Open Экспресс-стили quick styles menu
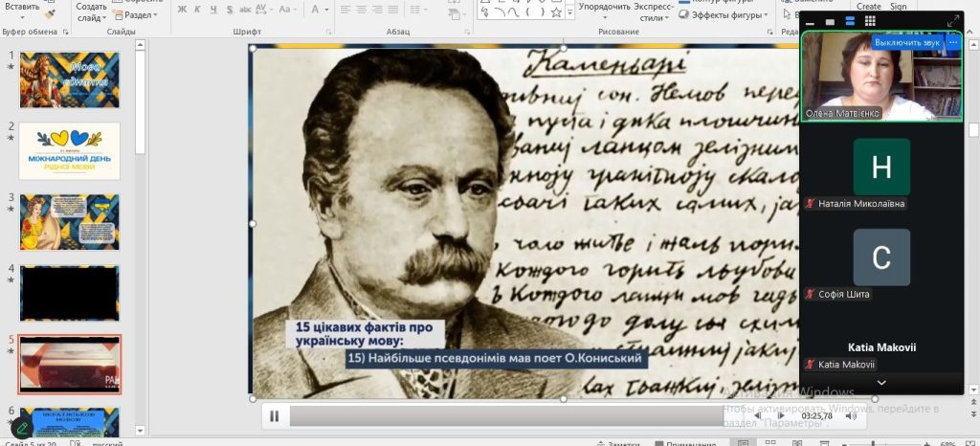This screenshot has width=980, height=446. click(x=654, y=11)
